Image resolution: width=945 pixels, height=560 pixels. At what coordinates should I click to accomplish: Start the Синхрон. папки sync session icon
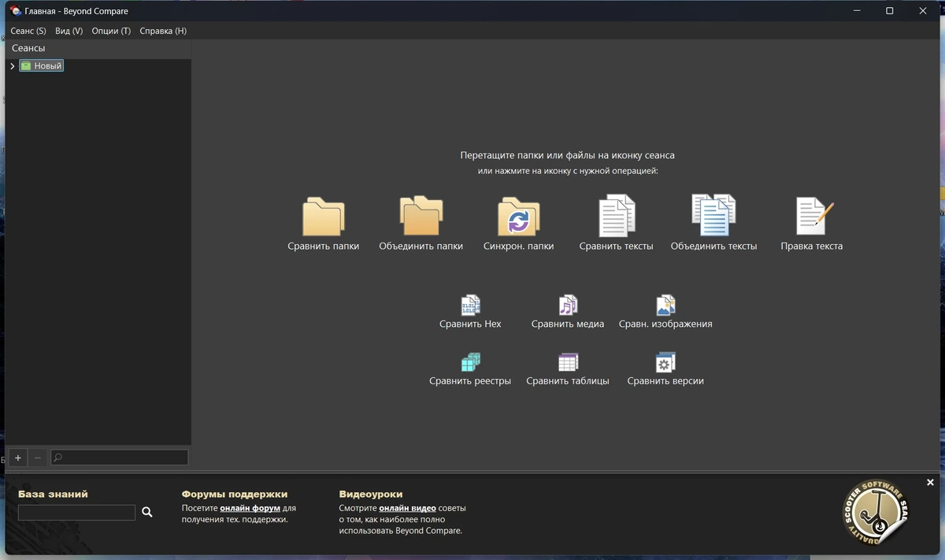(518, 217)
